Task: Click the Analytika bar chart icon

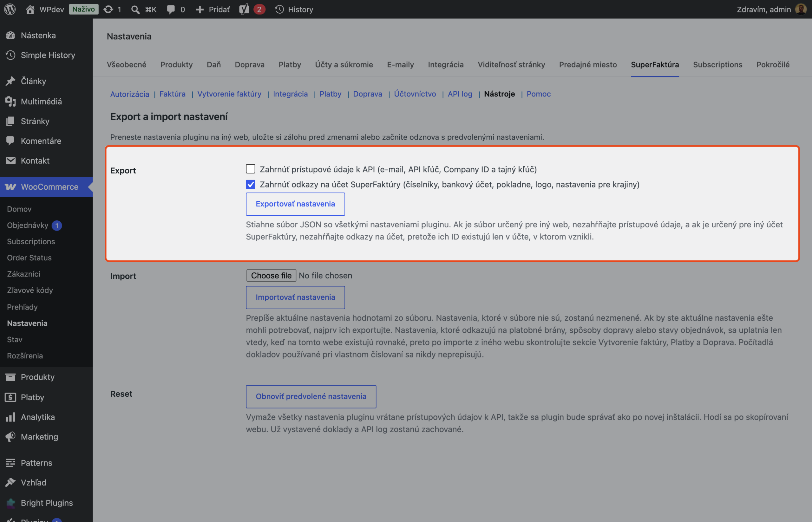Action: click(10, 417)
